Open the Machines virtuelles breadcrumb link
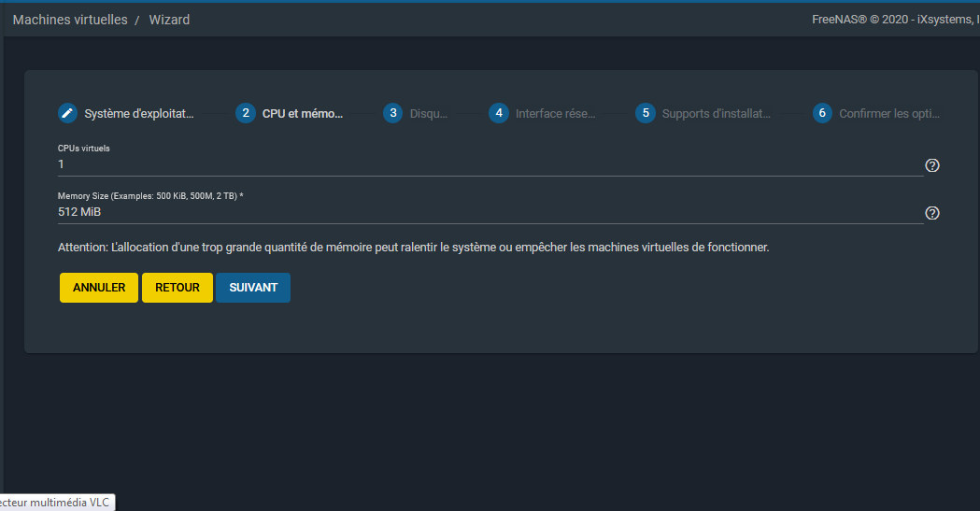Viewport: 980px width, 511px height. (x=70, y=20)
